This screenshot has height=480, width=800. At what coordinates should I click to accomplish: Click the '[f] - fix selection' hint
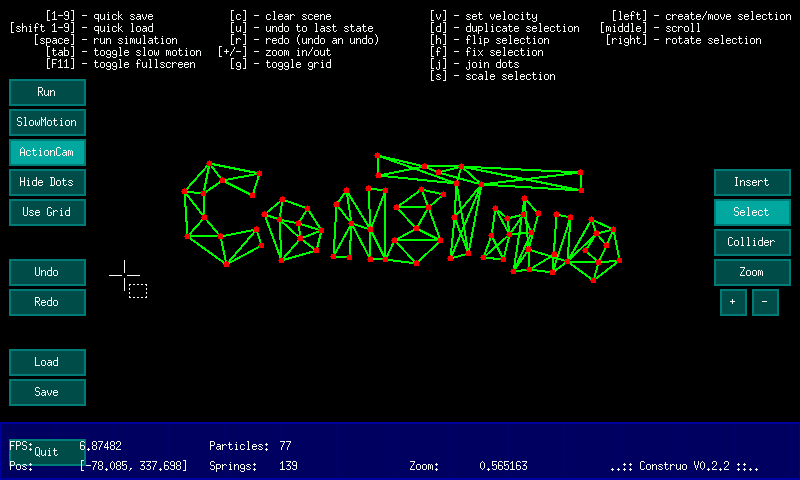tap(487, 52)
